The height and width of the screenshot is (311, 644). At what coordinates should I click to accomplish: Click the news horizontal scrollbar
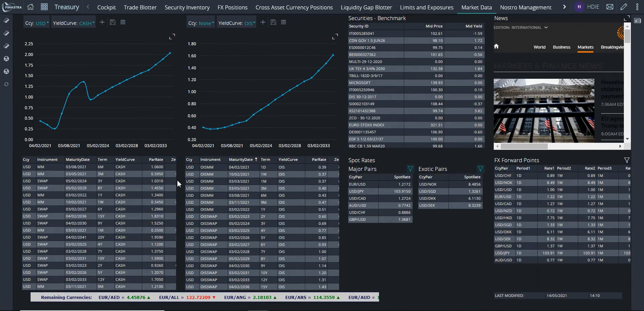point(524,146)
